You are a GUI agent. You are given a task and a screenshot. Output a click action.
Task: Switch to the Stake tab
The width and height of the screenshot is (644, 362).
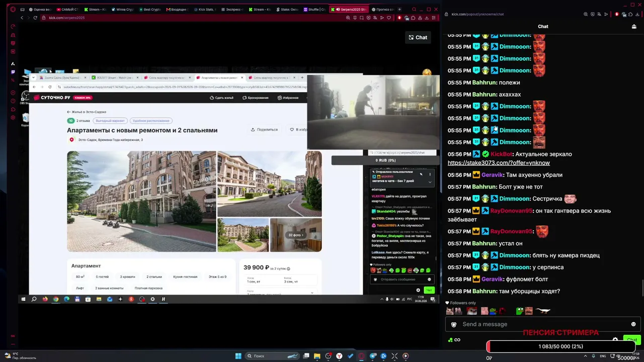click(287, 10)
